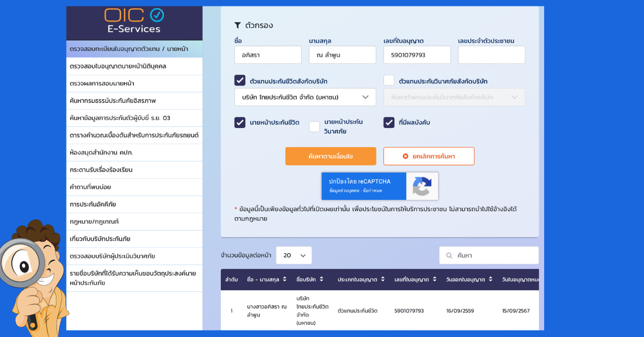The height and width of the screenshot is (337, 644).
Task: Sort table by ประเภทใบอนุญาต column arrows
Action: click(383, 279)
